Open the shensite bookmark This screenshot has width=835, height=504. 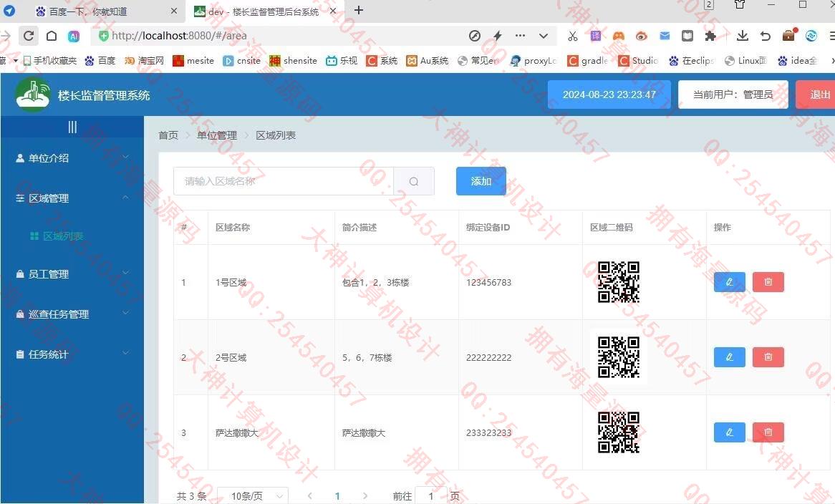294,61
